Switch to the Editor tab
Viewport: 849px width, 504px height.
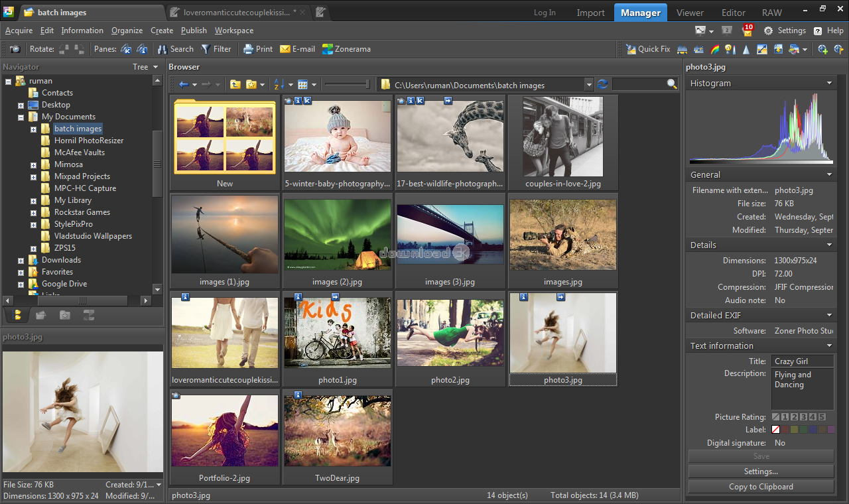[x=734, y=13]
